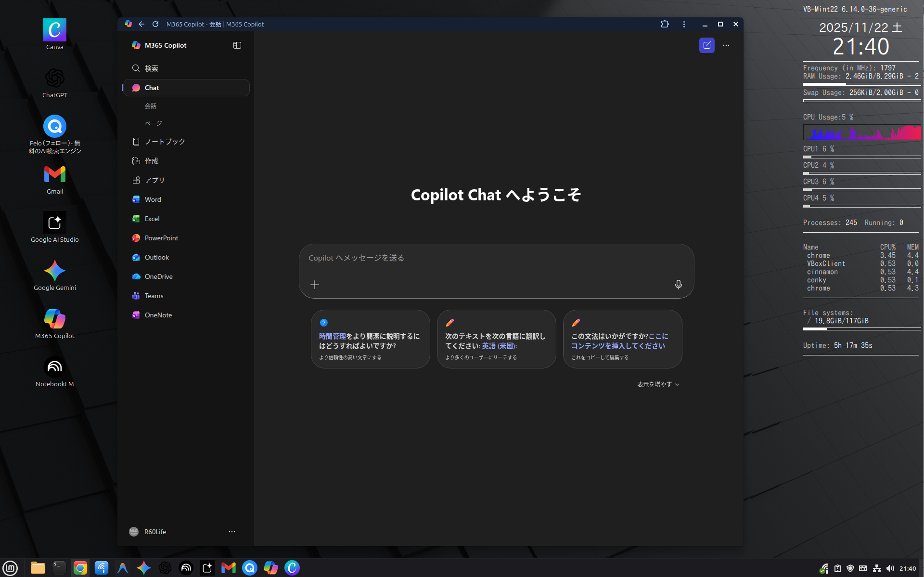Image resolution: width=924 pixels, height=577 pixels.
Task: Start a new chat with the compose icon
Action: click(x=706, y=45)
